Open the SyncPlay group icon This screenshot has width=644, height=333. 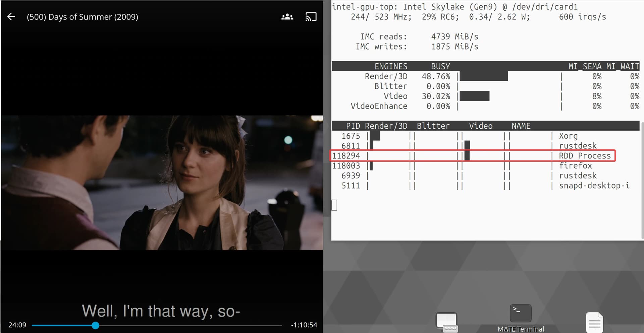(x=287, y=17)
